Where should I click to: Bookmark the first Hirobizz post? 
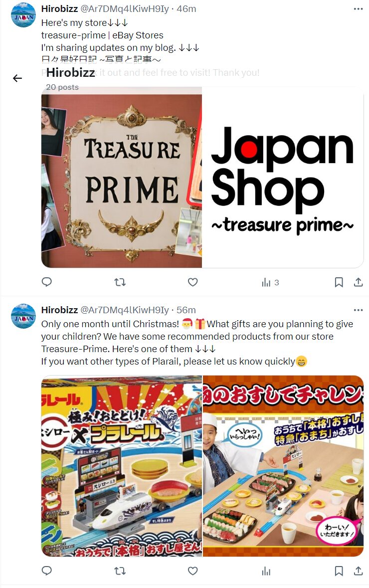point(339,282)
